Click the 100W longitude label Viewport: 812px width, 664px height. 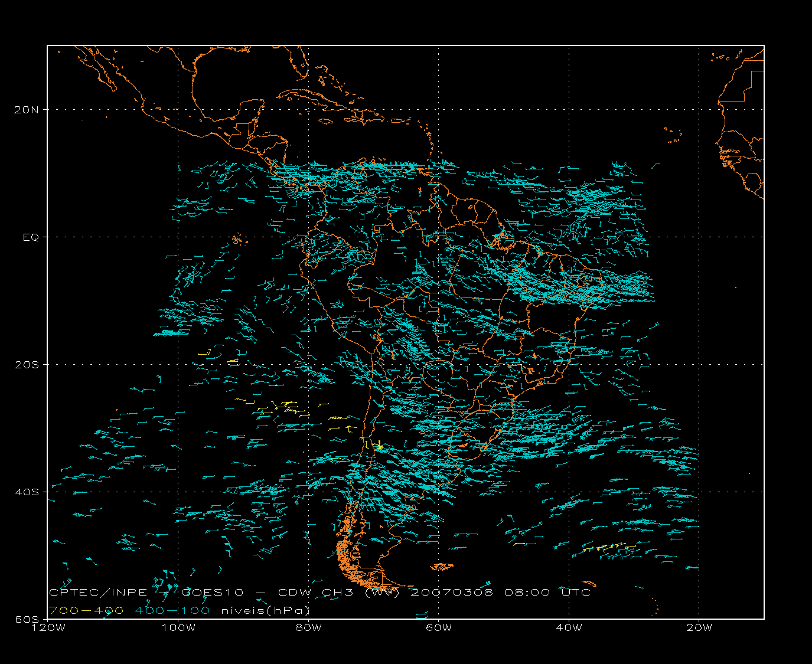click(178, 628)
